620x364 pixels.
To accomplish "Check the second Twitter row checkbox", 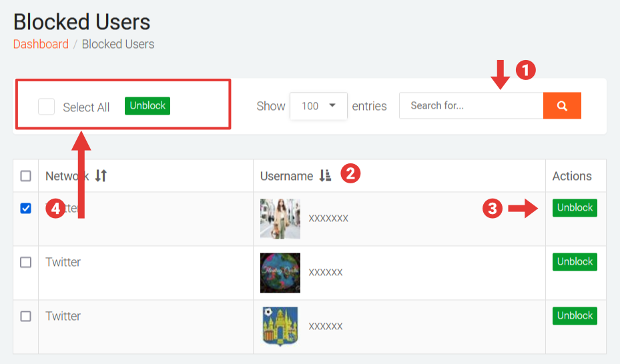I will tap(26, 263).
